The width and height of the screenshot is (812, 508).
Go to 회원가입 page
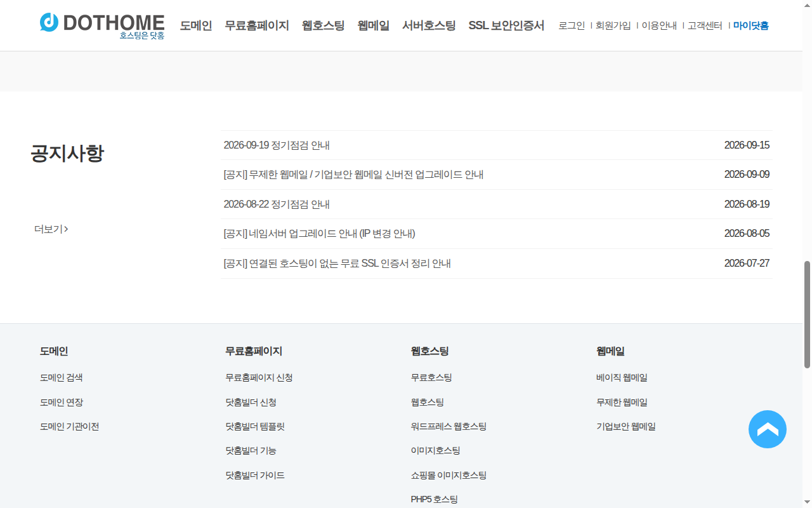[x=613, y=26]
